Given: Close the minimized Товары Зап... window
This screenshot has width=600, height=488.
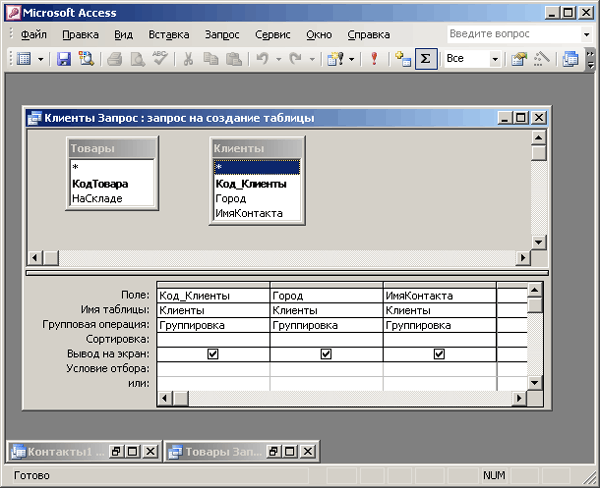Looking at the screenshot, I should click(308, 452).
